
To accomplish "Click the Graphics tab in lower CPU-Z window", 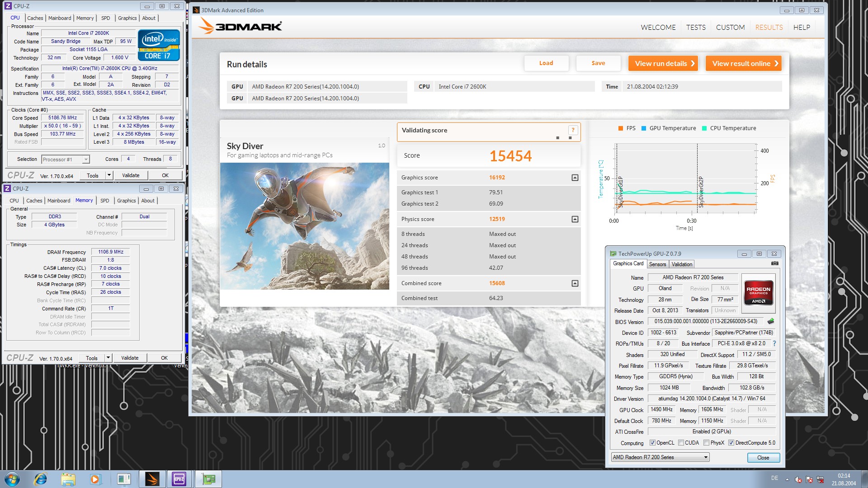I will coord(126,201).
